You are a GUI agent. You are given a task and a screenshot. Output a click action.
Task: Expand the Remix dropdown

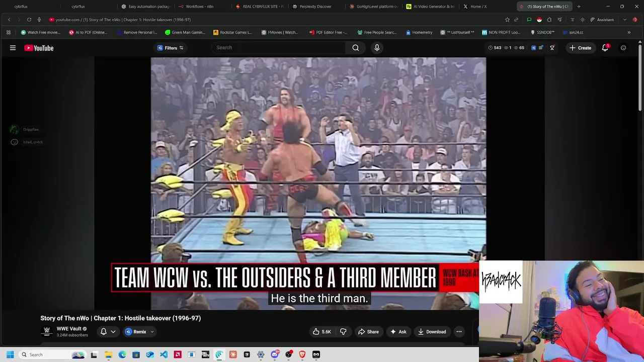point(152,332)
